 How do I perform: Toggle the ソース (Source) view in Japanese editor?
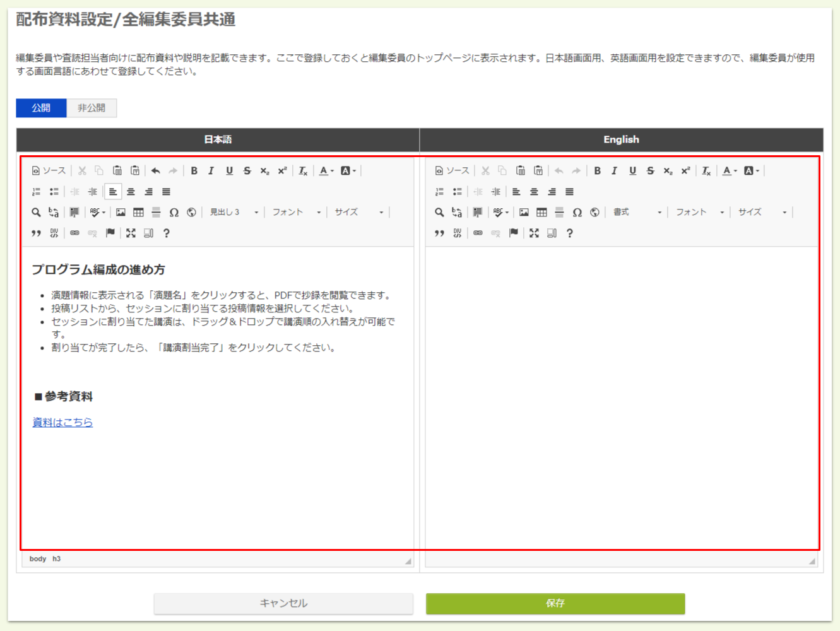49,170
